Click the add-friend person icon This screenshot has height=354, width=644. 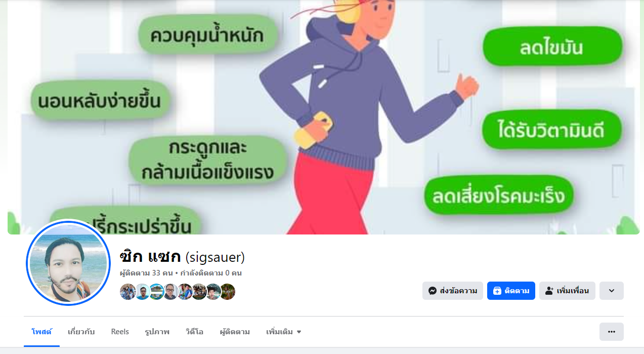pos(549,291)
